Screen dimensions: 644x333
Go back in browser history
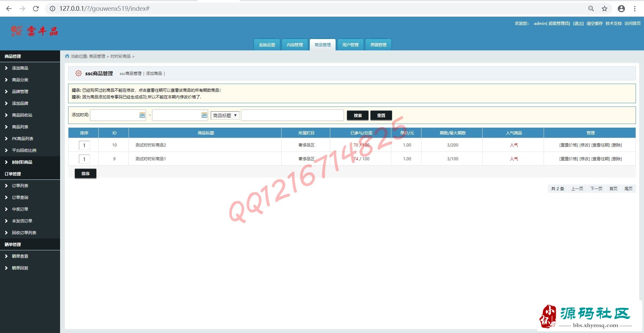[x=9, y=9]
